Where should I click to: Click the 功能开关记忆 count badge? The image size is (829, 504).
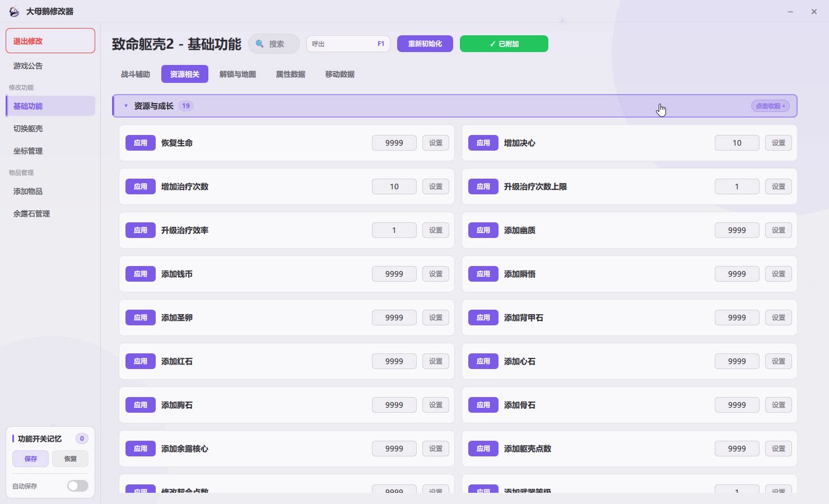(x=82, y=438)
